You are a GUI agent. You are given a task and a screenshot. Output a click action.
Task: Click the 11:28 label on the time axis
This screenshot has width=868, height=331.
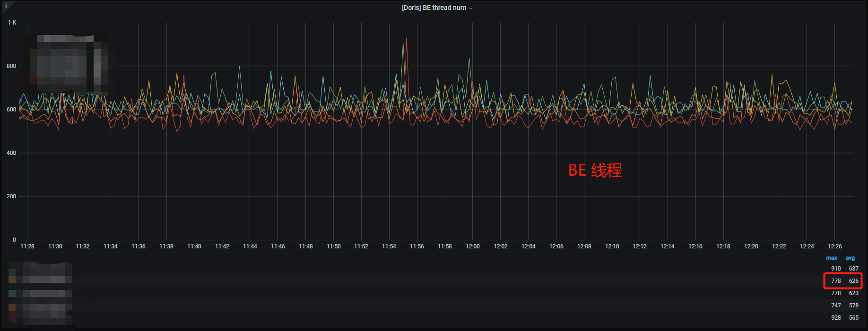27,246
